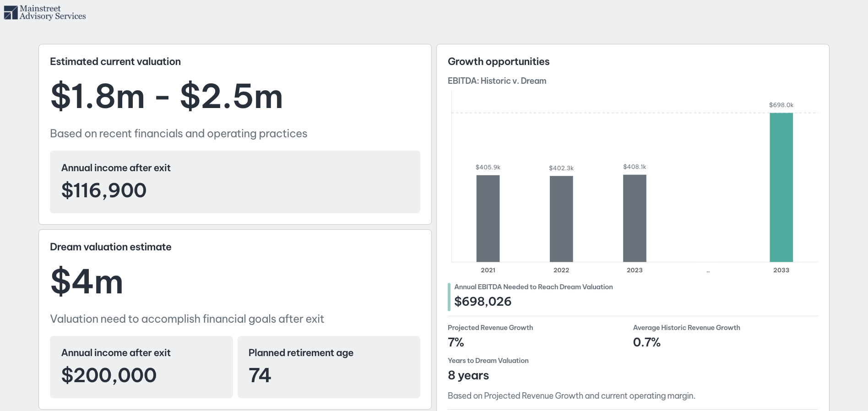Screen dimensions: 868x411
Task: Click the $4m dream valuation figure
Action: point(87,281)
